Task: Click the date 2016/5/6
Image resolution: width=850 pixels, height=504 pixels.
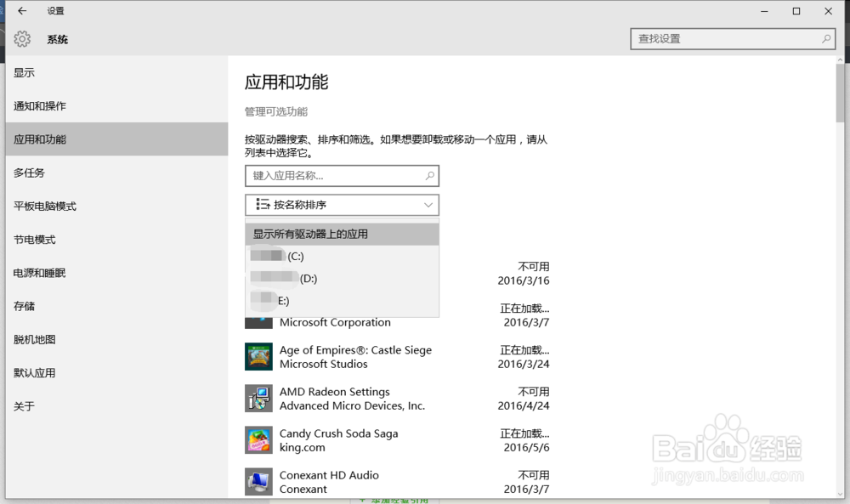Action: pyautogui.click(x=526, y=448)
